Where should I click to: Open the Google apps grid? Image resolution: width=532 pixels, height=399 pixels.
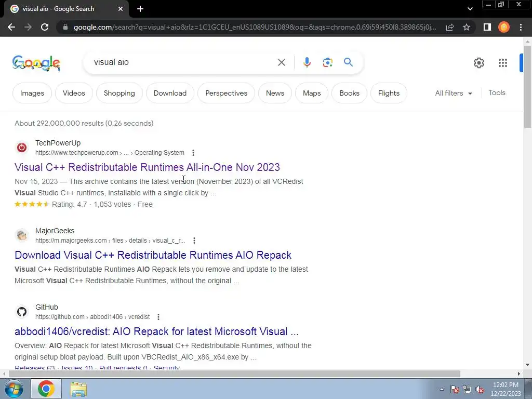503,63
